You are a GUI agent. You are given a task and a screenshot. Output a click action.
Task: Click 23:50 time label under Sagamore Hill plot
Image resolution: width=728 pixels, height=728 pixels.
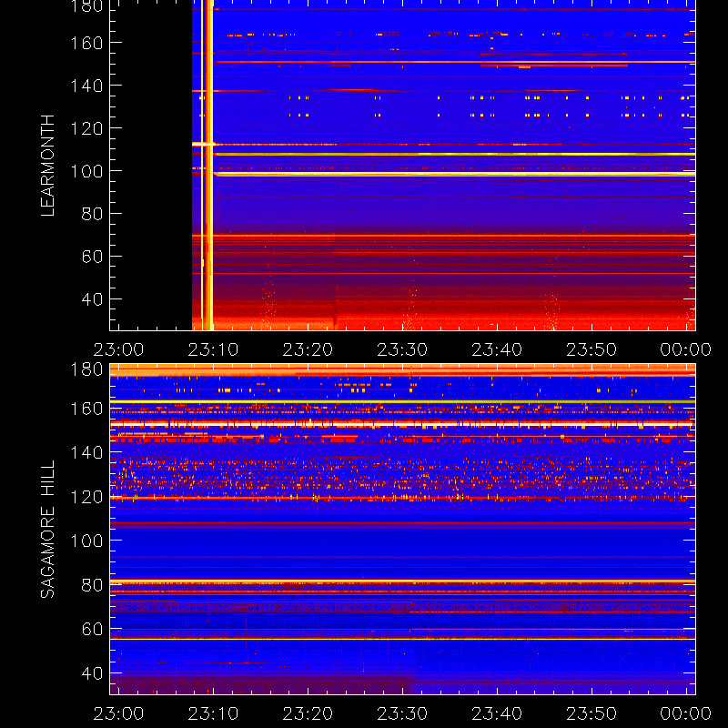coord(591,713)
